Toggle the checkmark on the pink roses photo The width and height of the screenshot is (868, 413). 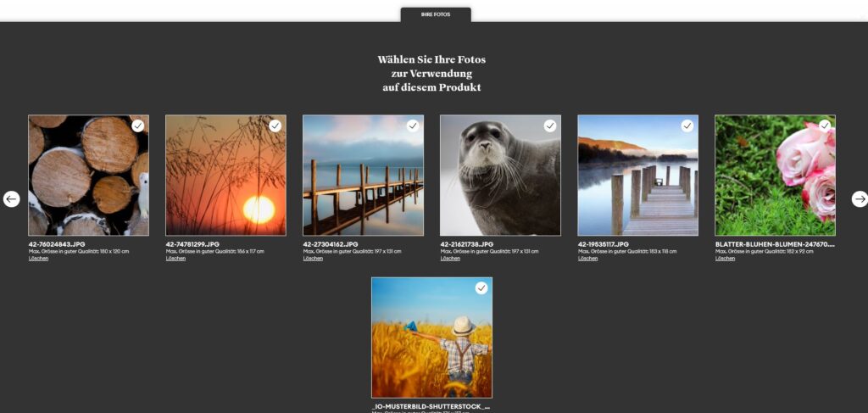[x=825, y=126]
